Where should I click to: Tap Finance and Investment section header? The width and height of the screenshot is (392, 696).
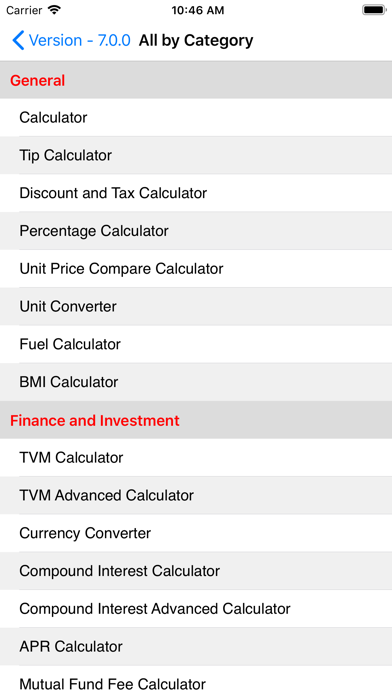pyautogui.click(x=196, y=420)
